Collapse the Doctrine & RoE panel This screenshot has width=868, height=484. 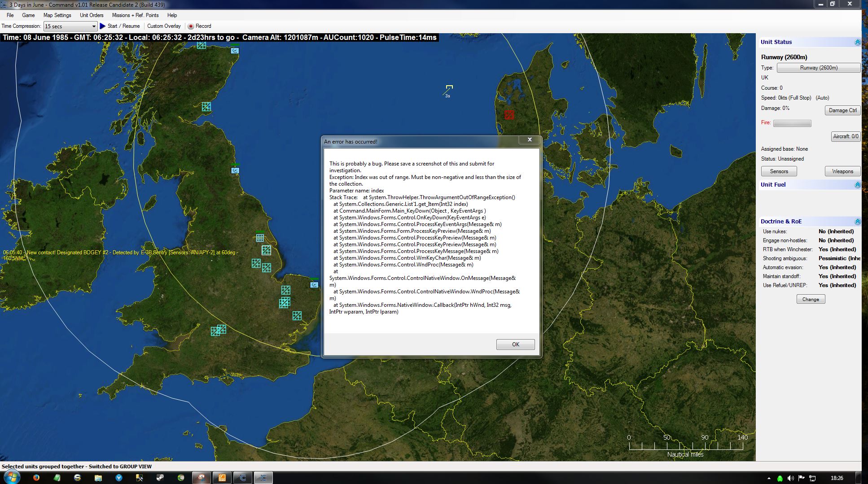pos(857,222)
